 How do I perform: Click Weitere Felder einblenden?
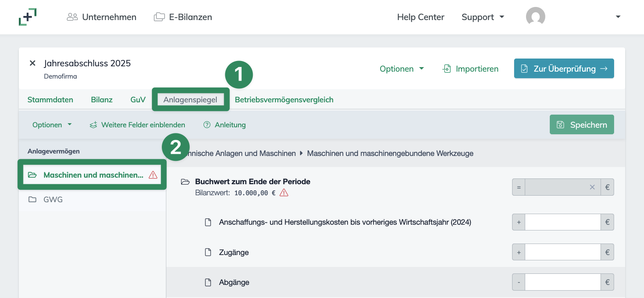137,125
